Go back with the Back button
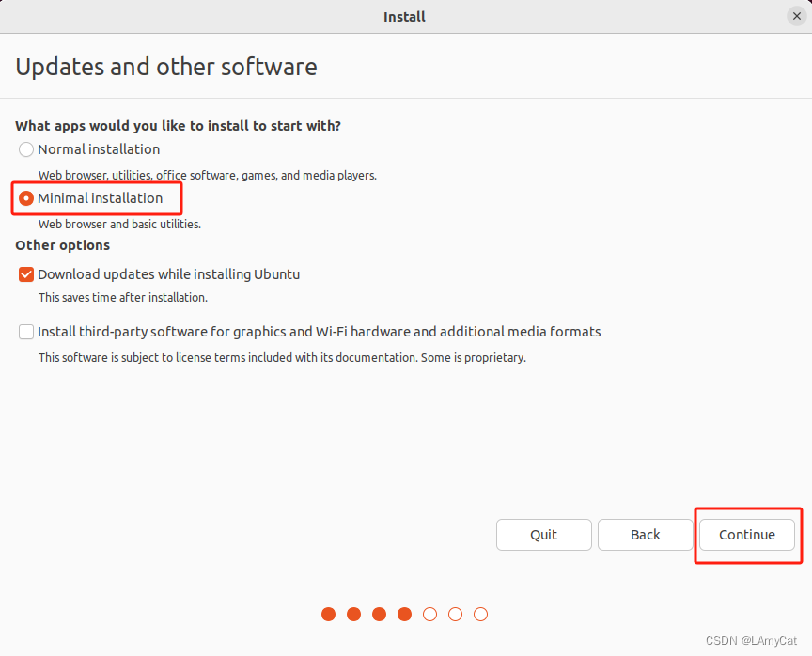 pyautogui.click(x=646, y=535)
